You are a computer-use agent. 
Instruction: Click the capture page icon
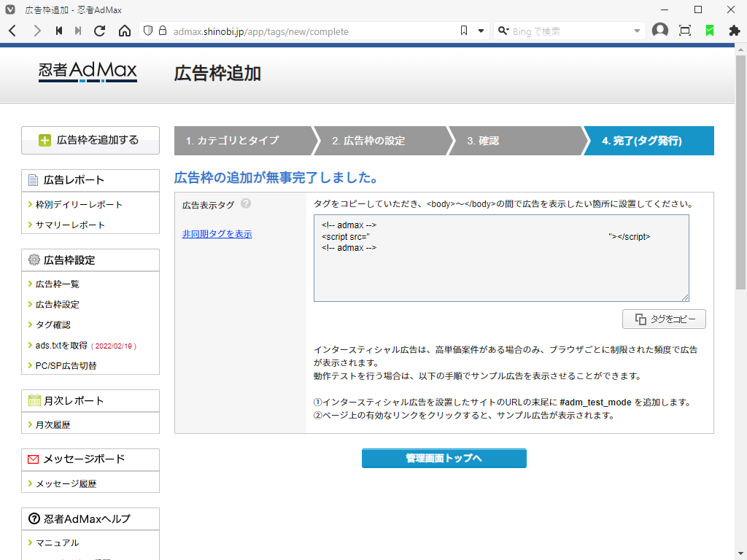[685, 31]
